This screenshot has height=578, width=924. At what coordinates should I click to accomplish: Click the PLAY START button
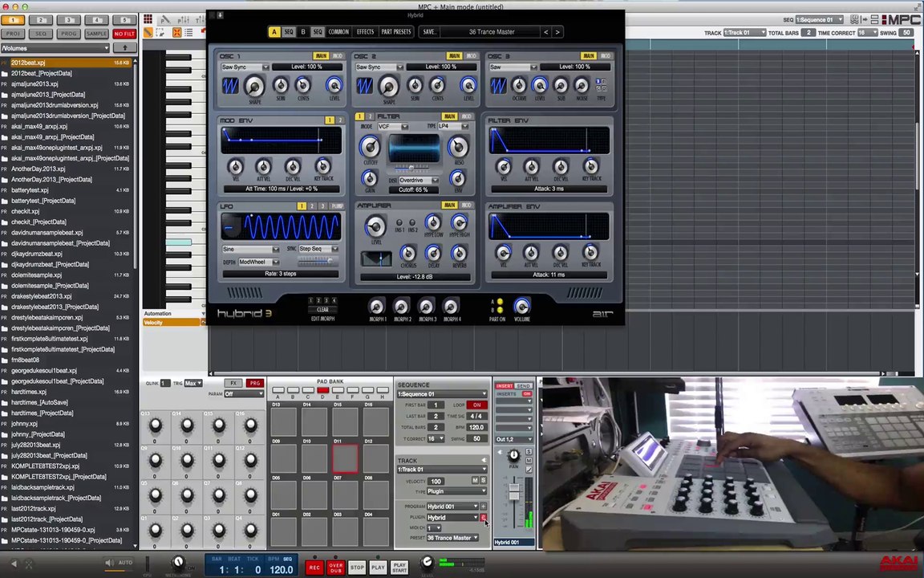(x=399, y=568)
